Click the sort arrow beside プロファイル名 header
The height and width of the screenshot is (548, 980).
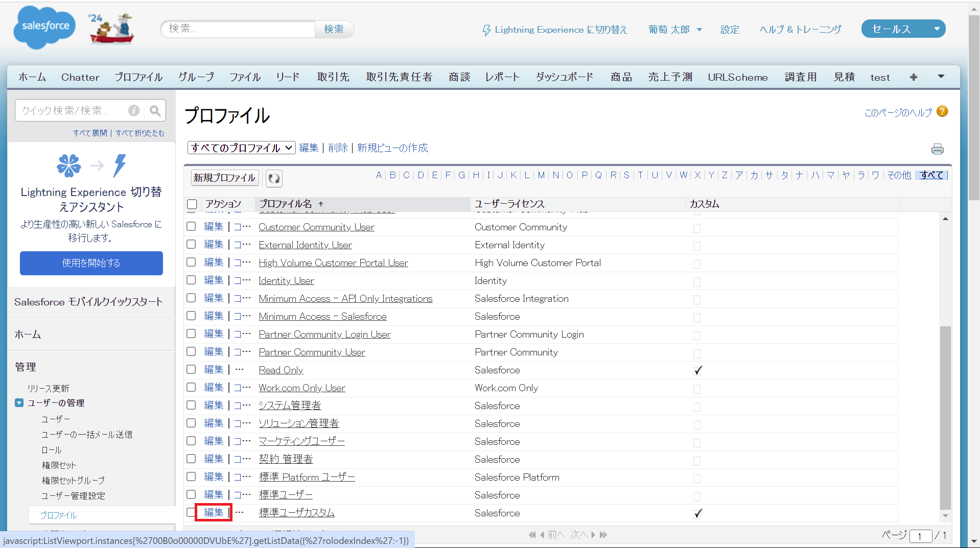point(321,204)
